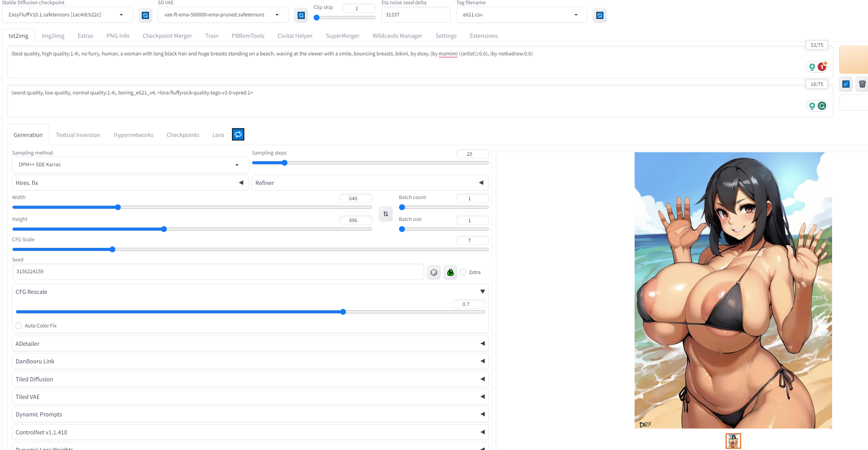Adjust the Batch size slider
Image resolution: width=868 pixels, height=450 pixels.
[x=444, y=229]
